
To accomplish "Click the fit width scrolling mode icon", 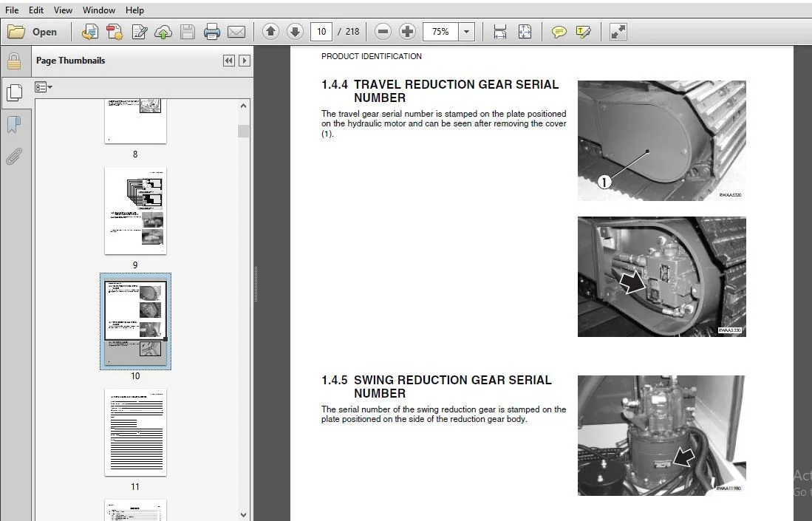I will point(499,32).
